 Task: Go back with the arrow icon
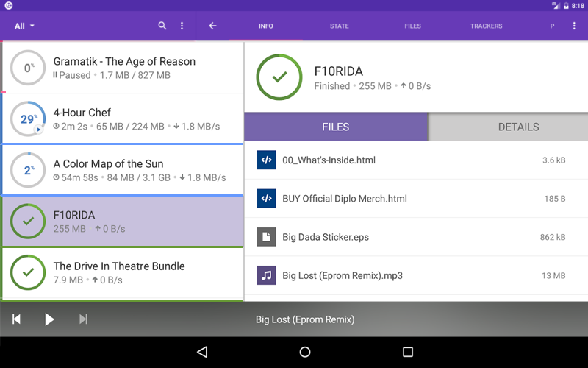point(212,26)
